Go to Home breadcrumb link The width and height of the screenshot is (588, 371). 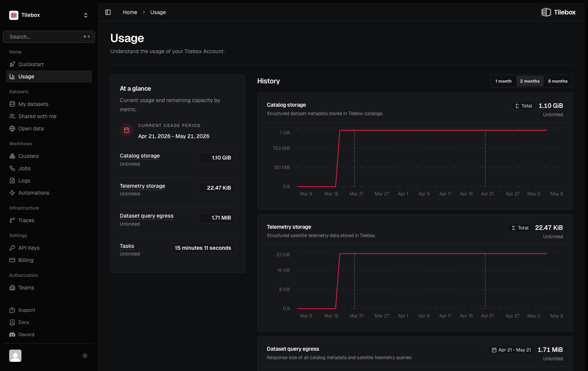pyautogui.click(x=130, y=12)
